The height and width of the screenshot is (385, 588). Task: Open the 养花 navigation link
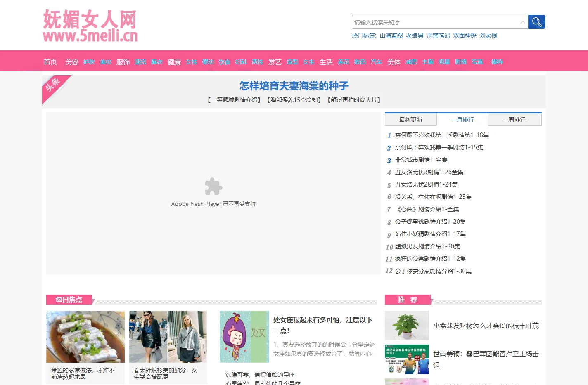click(x=343, y=62)
